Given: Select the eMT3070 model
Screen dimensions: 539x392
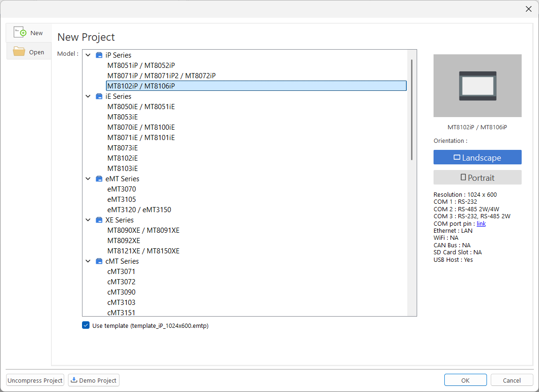Looking at the screenshot, I should click(x=122, y=189).
